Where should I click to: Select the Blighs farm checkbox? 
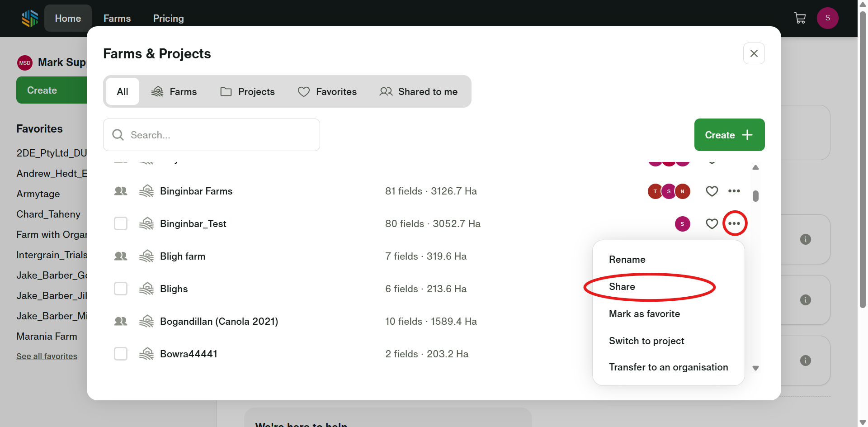click(121, 289)
